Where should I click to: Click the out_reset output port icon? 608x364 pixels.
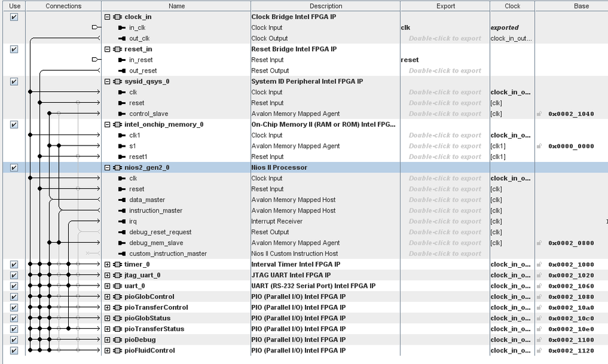coord(122,71)
